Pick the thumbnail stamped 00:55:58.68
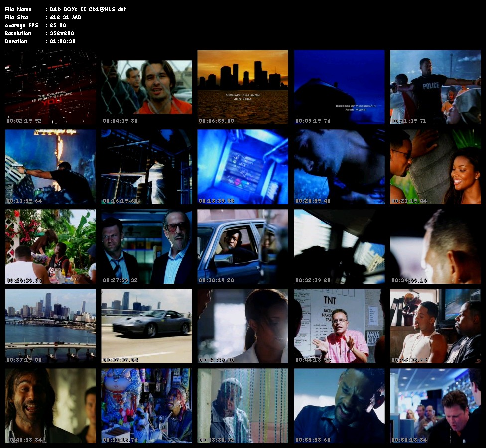The height and width of the screenshot is (448, 486). pyautogui.click(x=340, y=406)
